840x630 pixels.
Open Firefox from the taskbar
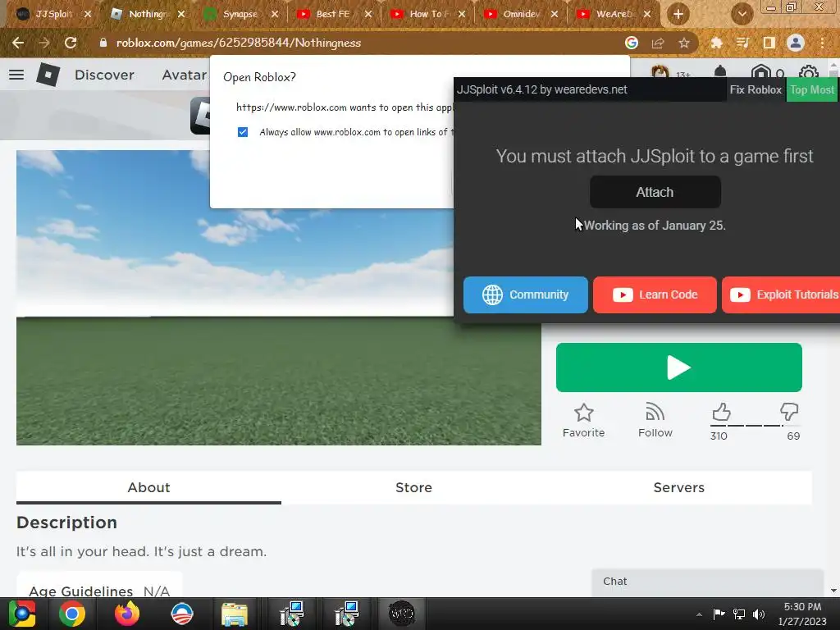127,614
